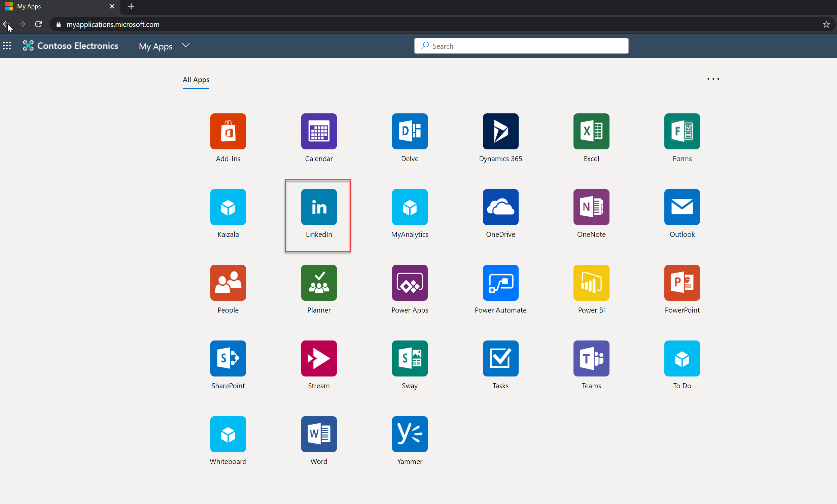Open the more options ellipsis menu
The height and width of the screenshot is (504, 837).
point(713,79)
